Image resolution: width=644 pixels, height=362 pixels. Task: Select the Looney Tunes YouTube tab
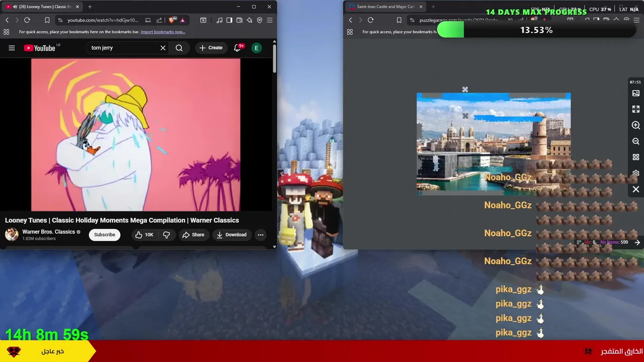[x=43, y=7]
